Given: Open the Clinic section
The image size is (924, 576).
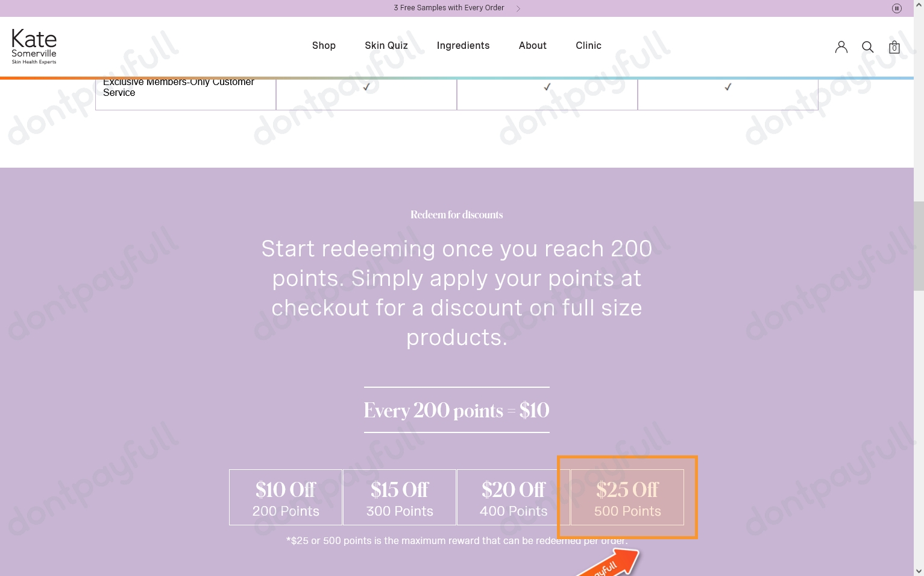Looking at the screenshot, I should tap(588, 46).
